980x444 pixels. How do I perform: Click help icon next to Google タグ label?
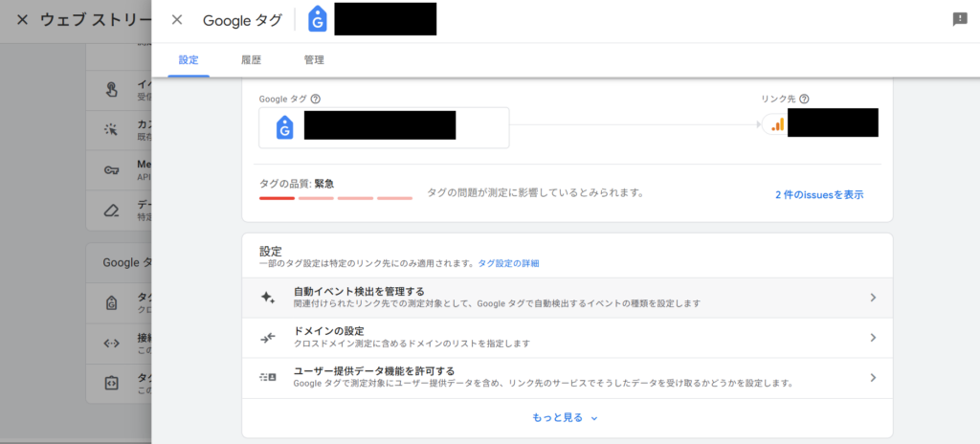316,99
